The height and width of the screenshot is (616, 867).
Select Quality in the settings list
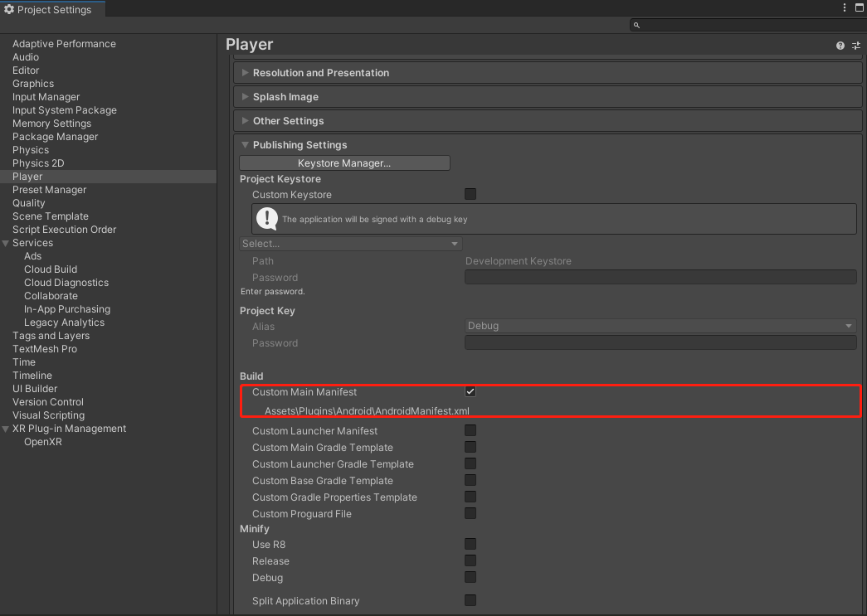(x=29, y=203)
